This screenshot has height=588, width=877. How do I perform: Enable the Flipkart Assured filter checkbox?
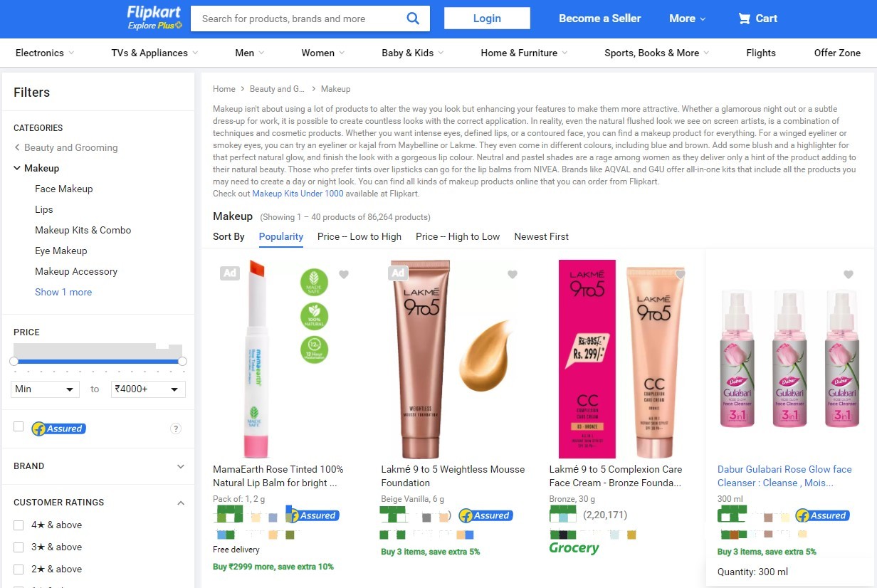[19, 427]
